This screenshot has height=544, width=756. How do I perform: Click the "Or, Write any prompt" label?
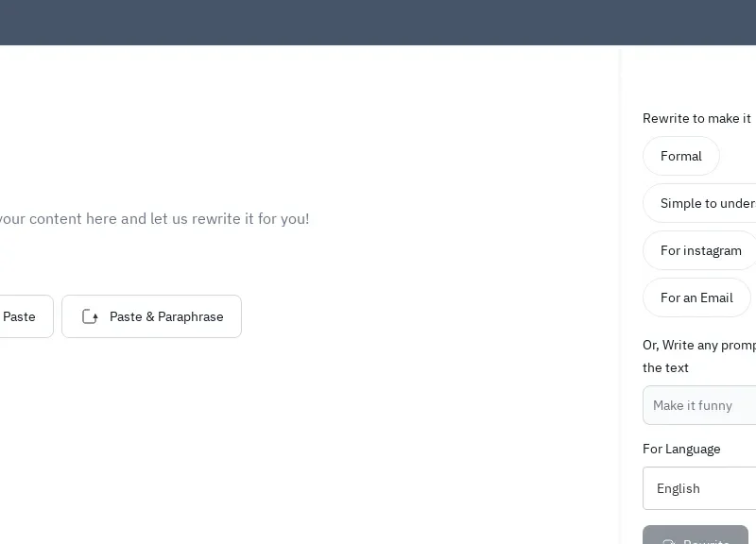(x=699, y=346)
